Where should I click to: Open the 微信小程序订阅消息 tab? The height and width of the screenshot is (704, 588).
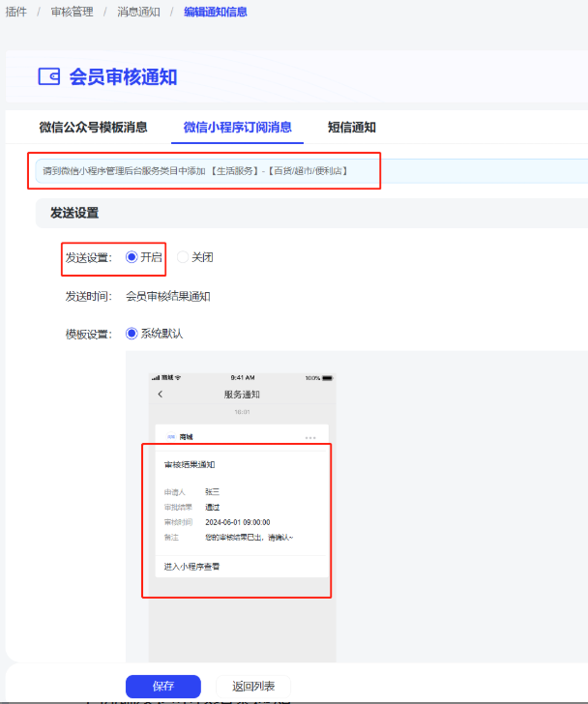pos(237,127)
